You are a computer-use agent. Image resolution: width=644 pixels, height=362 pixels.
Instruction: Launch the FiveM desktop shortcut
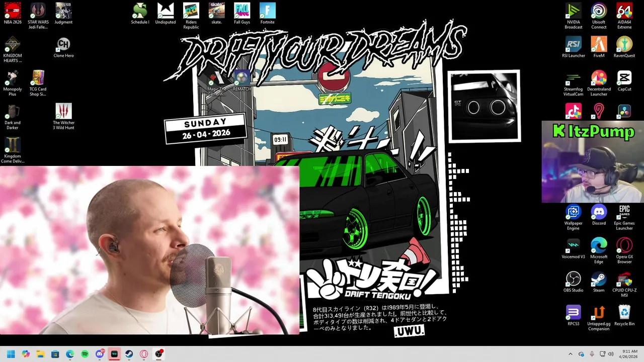599,47
